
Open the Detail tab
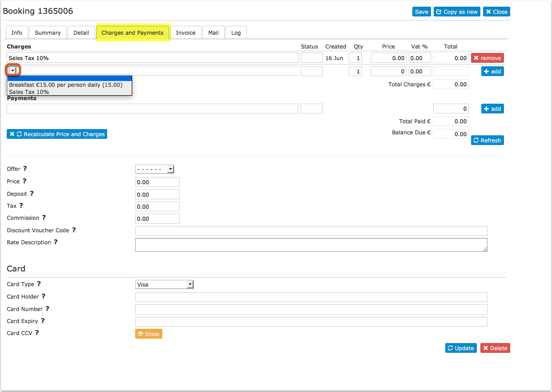pos(81,32)
